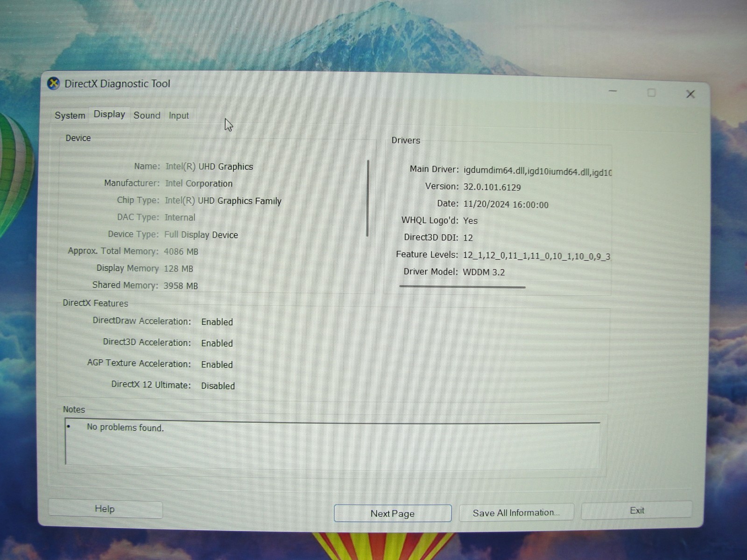Click the 'DirectX Features' group label

[95, 303]
